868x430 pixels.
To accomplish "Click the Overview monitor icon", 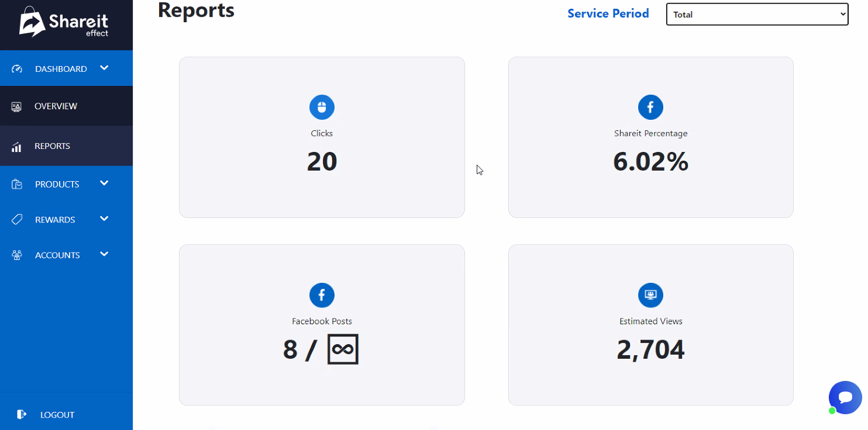I will (16, 106).
